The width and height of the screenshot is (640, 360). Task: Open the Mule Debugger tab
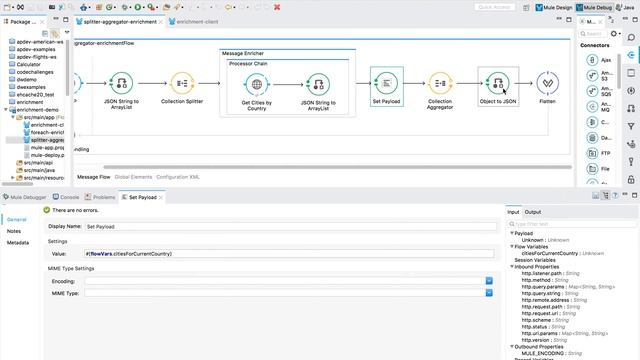coord(24,197)
